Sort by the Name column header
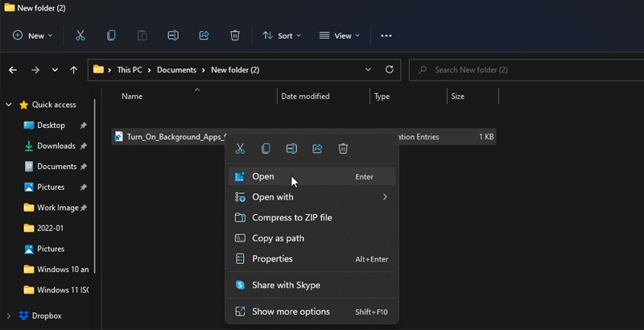The width and height of the screenshot is (644, 330). point(132,97)
